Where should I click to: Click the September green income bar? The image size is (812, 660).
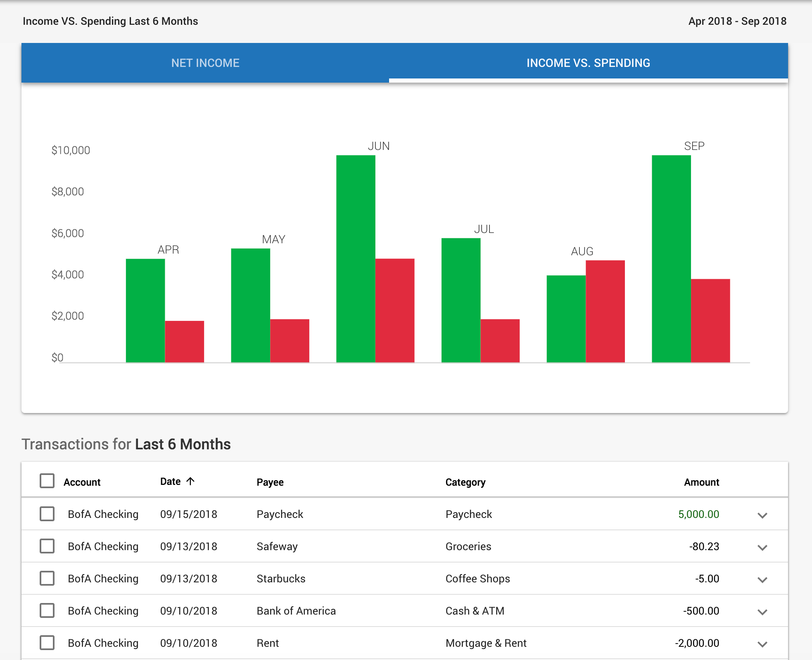(671, 259)
